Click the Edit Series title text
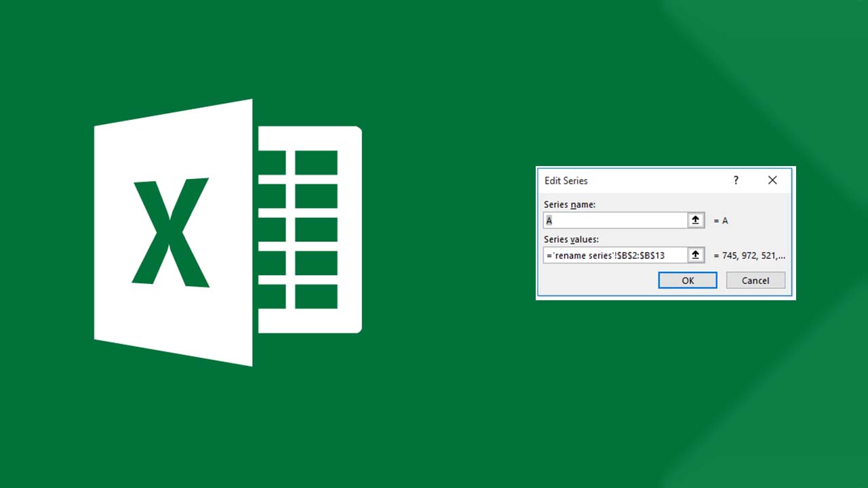868x488 pixels. pyautogui.click(x=566, y=181)
